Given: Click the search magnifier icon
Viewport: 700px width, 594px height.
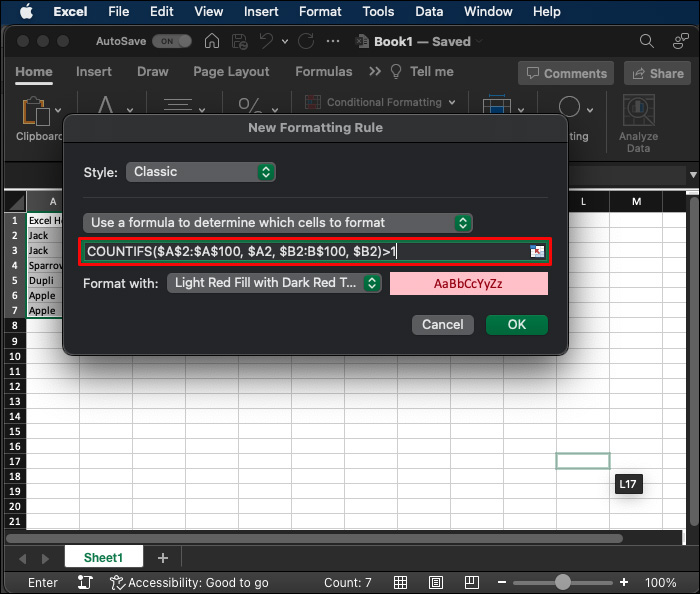Looking at the screenshot, I should coord(648,42).
